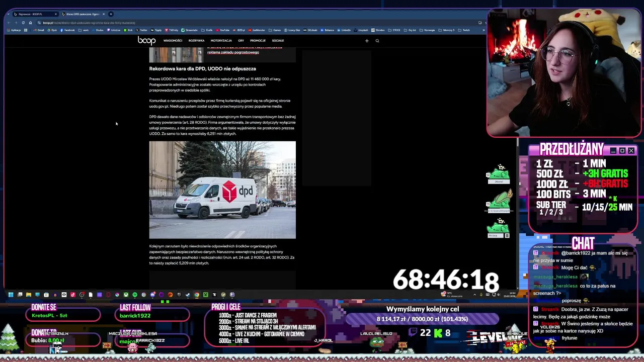The height and width of the screenshot is (362, 644).
Task: Open the SOCIALE menu item
Action: tap(278, 41)
